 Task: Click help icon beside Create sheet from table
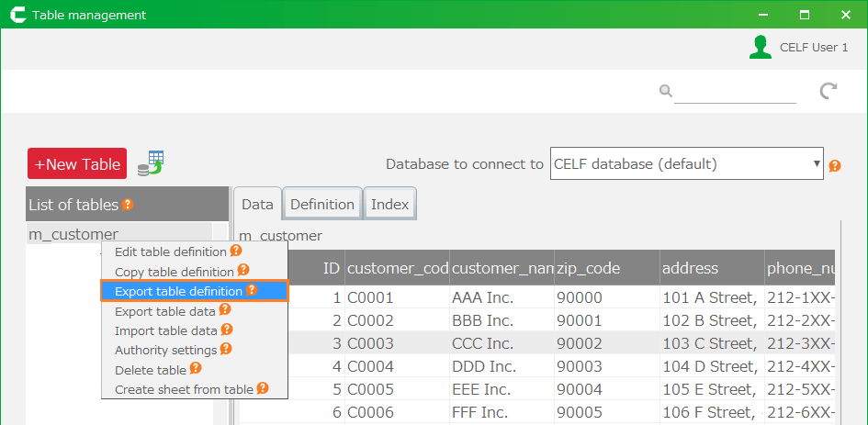tap(263, 389)
